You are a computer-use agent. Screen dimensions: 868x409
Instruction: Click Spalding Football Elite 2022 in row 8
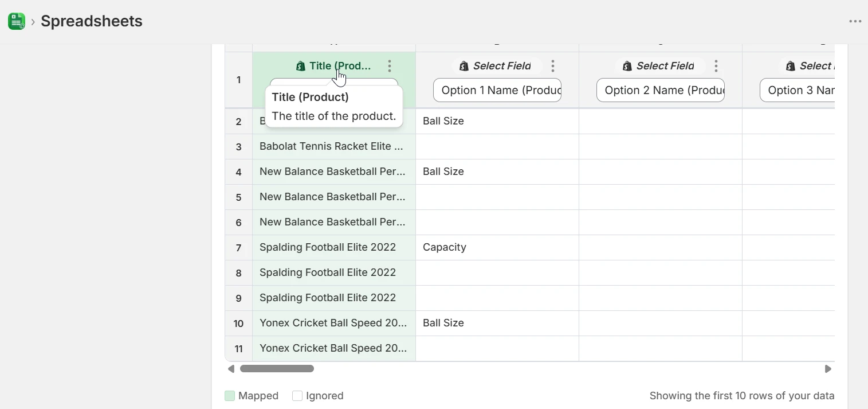(x=334, y=272)
